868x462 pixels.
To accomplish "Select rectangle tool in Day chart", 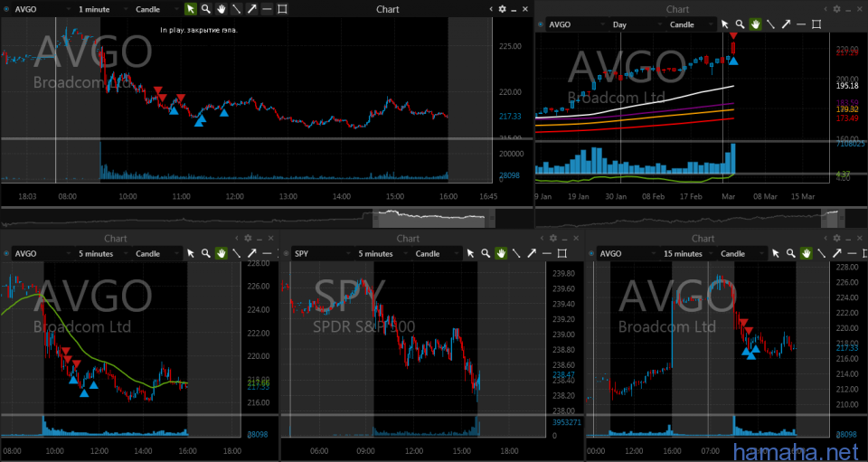I will pyautogui.click(x=816, y=24).
